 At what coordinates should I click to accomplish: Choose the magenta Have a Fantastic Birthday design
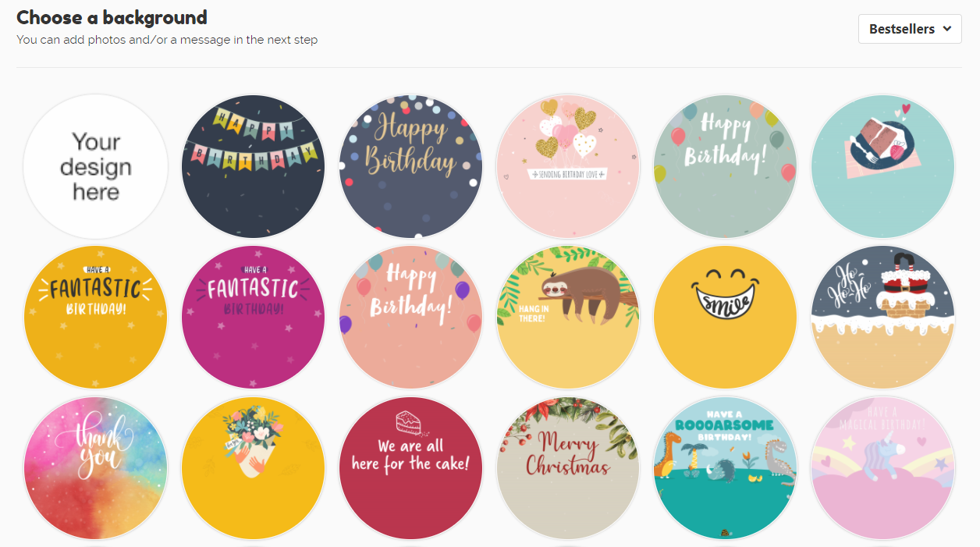pyautogui.click(x=254, y=318)
